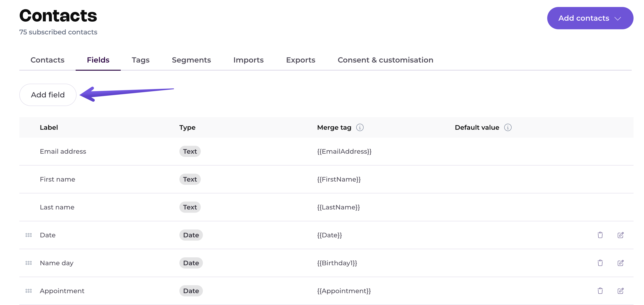The height and width of the screenshot is (305, 644).
Task: Click the Add field button
Action: tap(48, 95)
